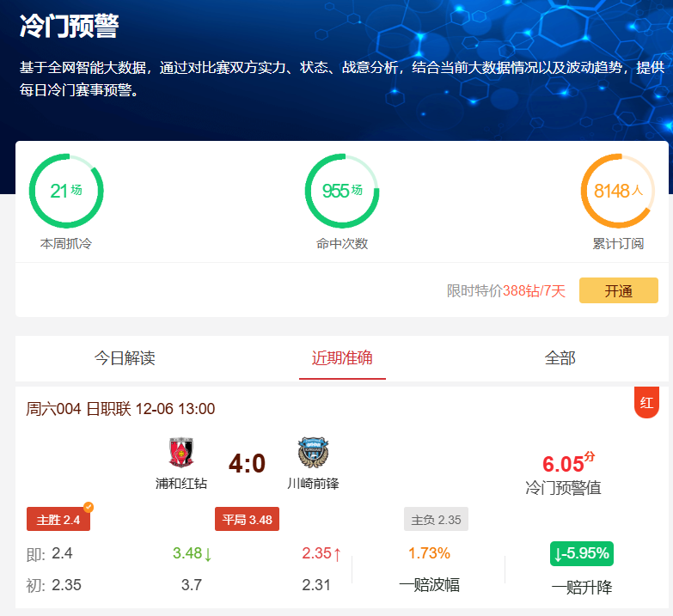The width and height of the screenshot is (673, 616).
Task: Select the 主胜 2.4 odds tag
Action: click(58, 520)
